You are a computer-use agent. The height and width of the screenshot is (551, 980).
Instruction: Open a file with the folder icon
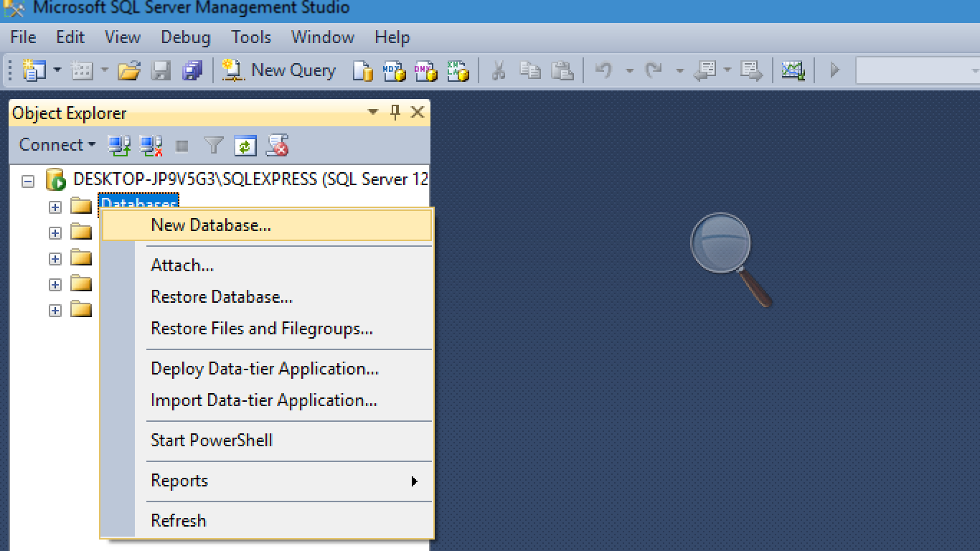(x=129, y=70)
